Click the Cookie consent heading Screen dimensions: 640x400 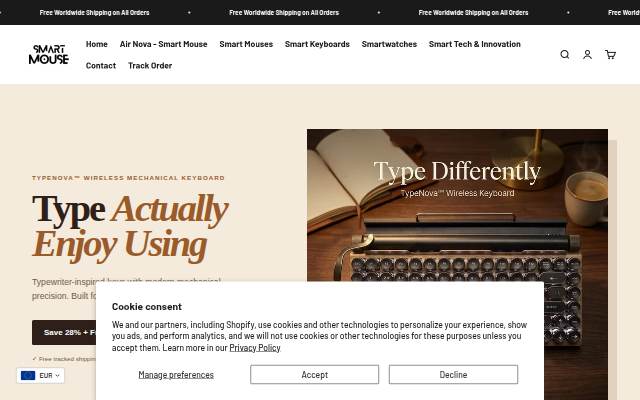[147, 307]
